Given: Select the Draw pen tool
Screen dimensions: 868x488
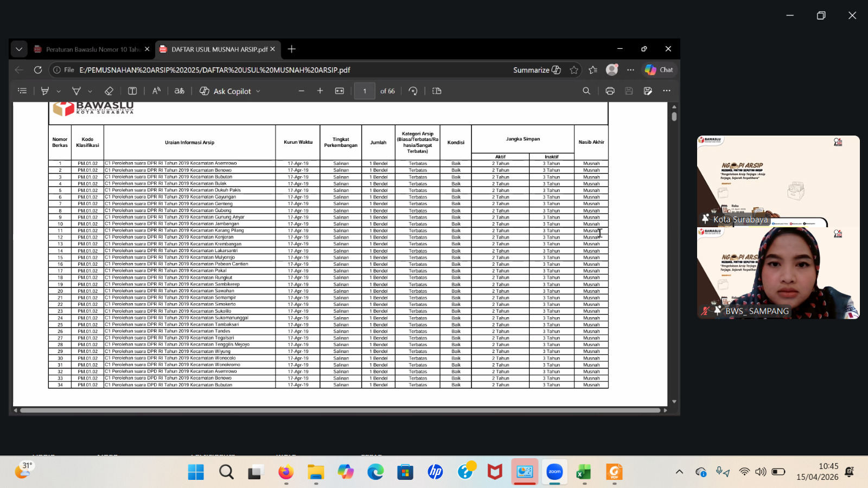Looking at the screenshot, I should coord(76,91).
